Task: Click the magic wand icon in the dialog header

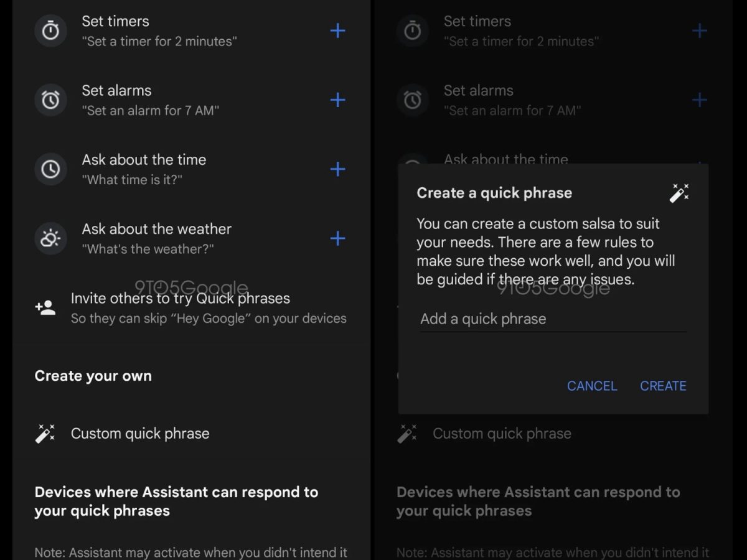Action: tap(679, 193)
